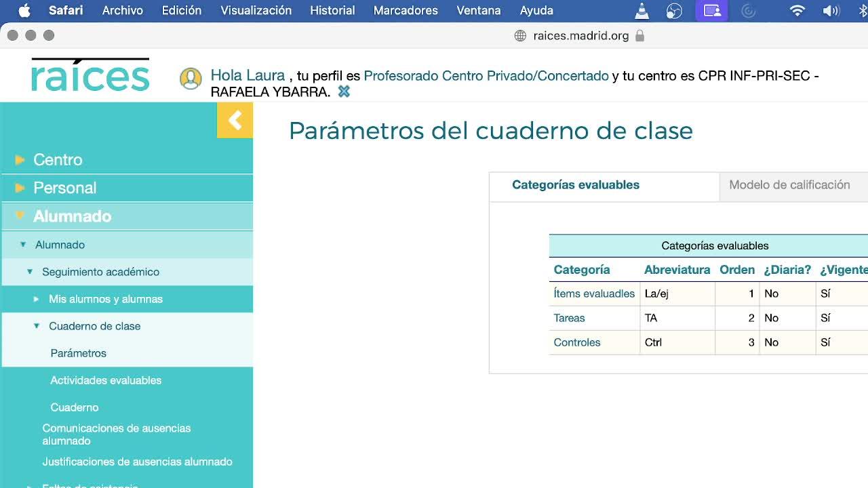Screen dimensions: 868x488
Task: Collapse the top-level Alumnado section
Action: [x=20, y=216]
